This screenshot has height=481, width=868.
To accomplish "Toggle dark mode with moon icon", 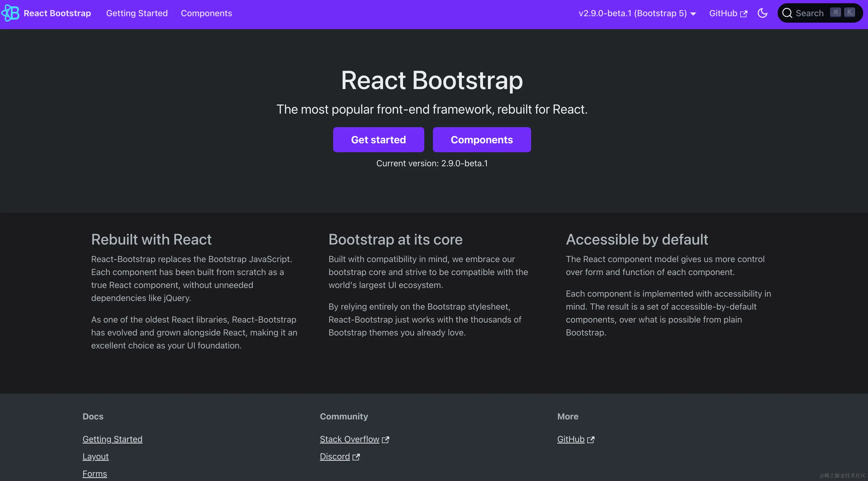I will click(x=762, y=13).
